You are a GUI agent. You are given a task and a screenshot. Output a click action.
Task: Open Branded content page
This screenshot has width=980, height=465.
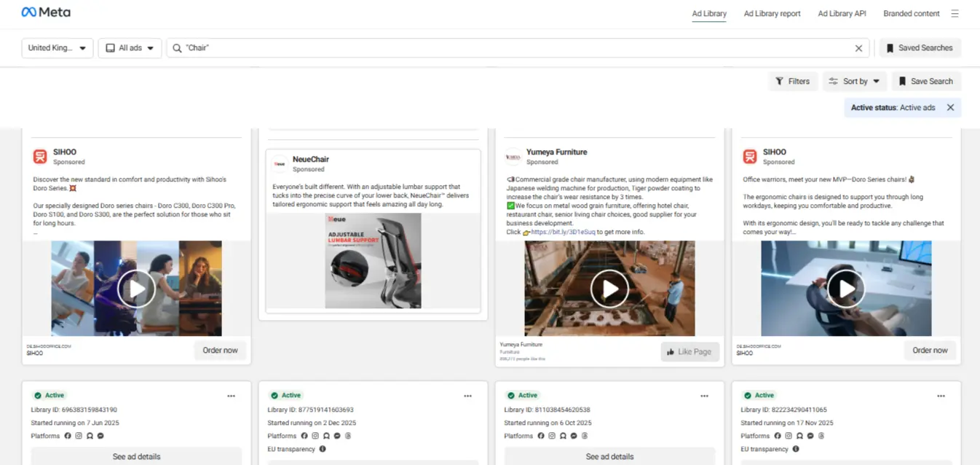(911, 13)
